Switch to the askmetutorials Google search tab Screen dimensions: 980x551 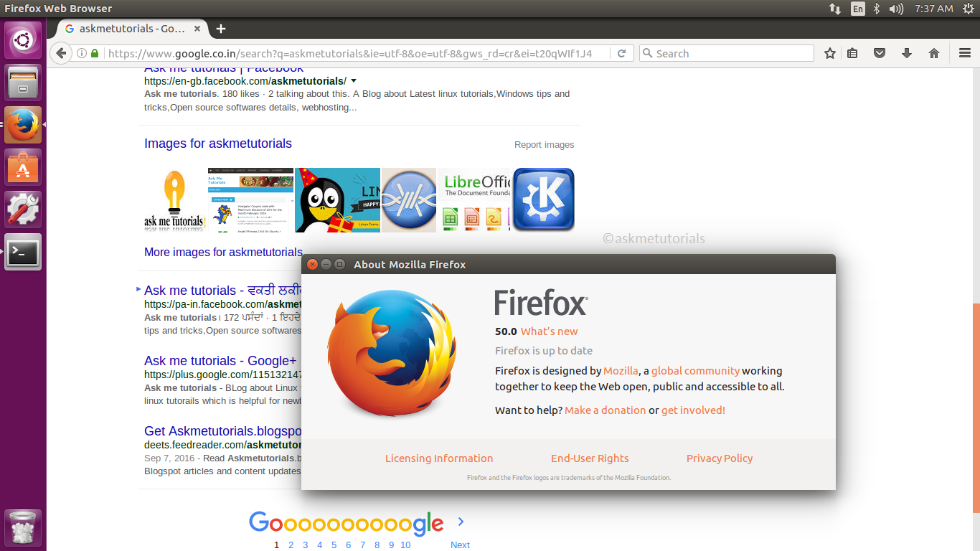[122, 29]
